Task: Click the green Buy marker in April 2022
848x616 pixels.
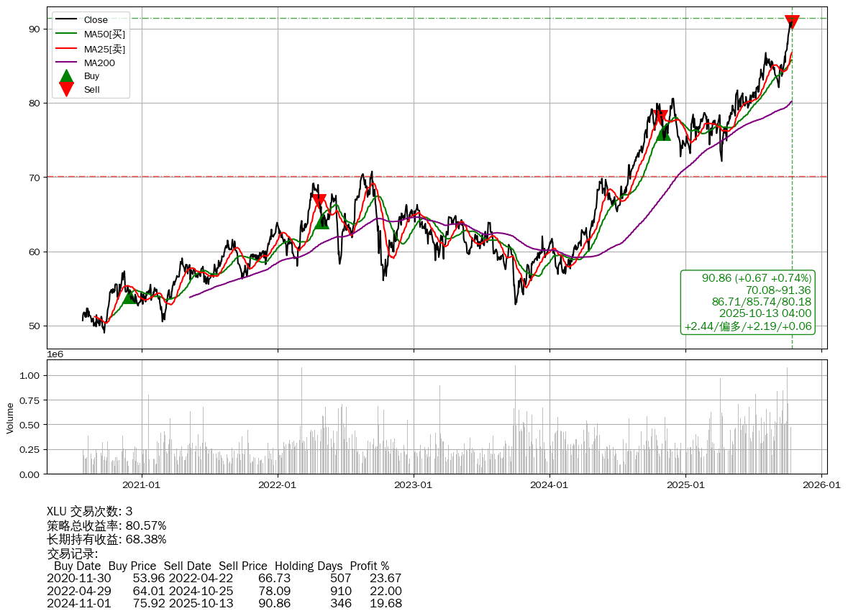Action: click(x=322, y=221)
